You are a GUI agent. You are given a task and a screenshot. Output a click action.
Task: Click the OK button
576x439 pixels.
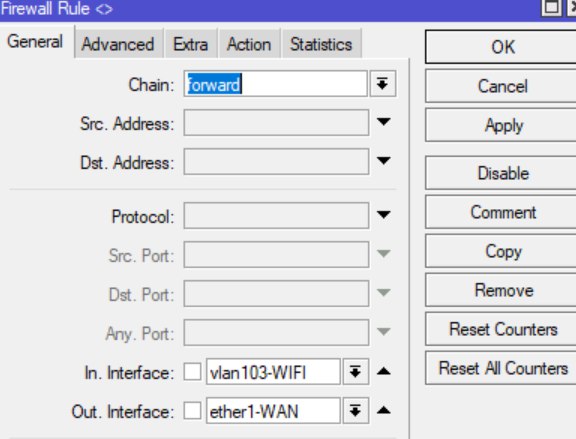502,47
